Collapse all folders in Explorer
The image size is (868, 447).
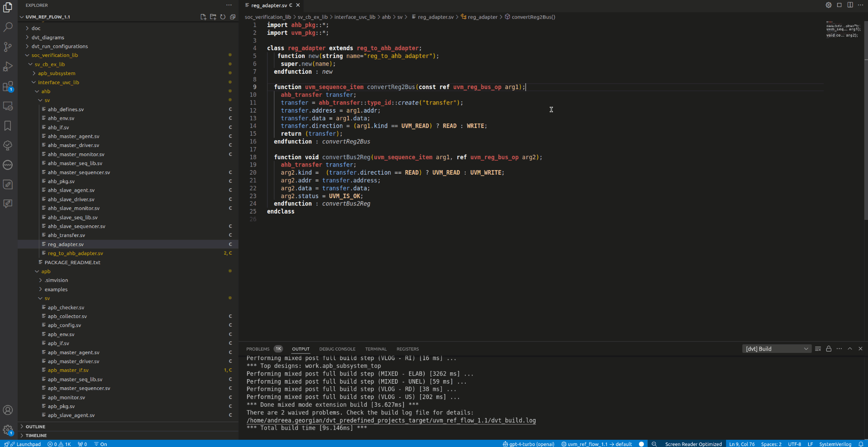[x=233, y=17]
